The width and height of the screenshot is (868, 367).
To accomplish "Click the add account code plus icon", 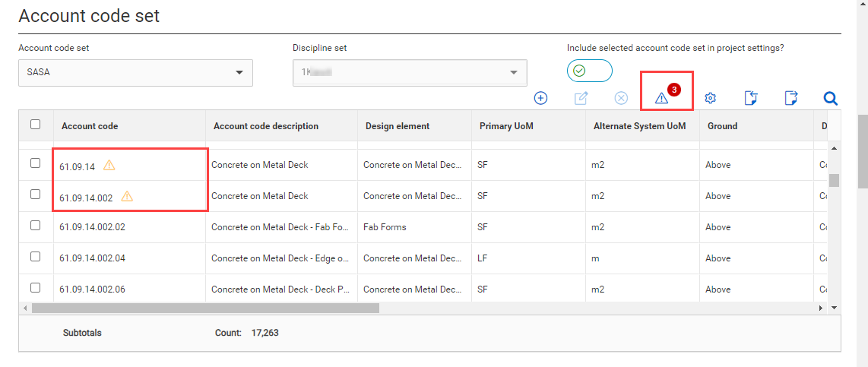I will click(x=541, y=98).
